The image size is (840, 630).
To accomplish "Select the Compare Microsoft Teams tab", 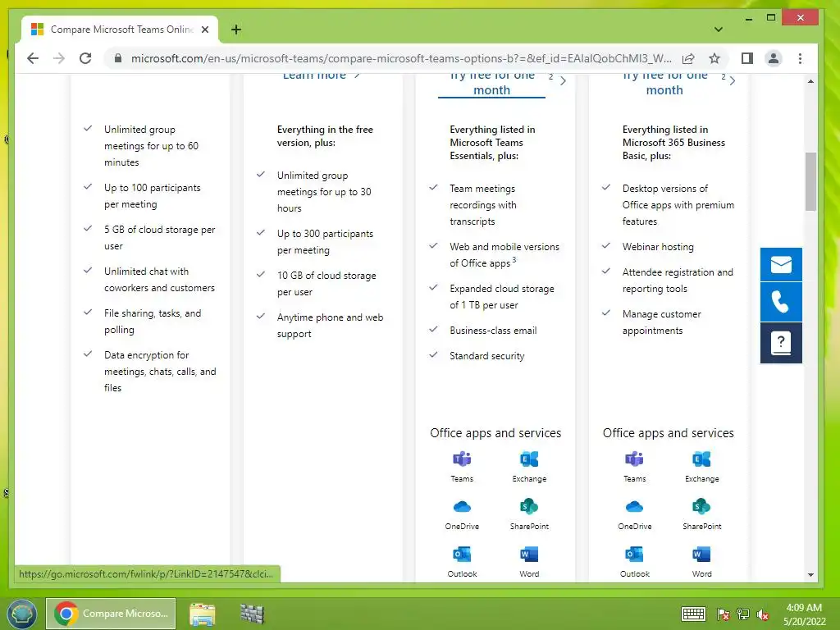I will coord(120,30).
